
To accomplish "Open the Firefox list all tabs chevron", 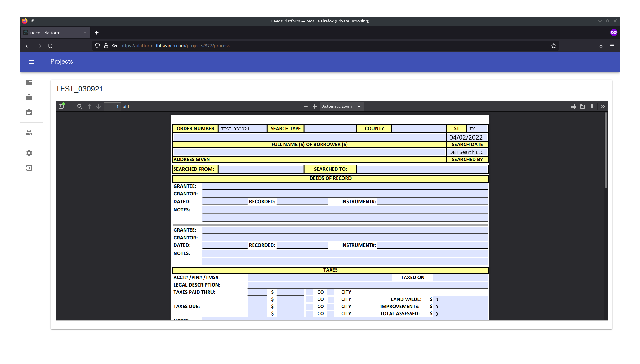I will (600, 21).
